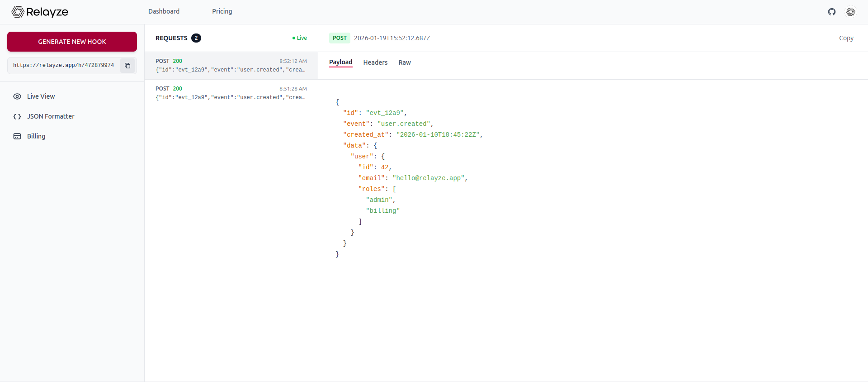The height and width of the screenshot is (382, 868).
Task: Switch to the Payload tab
Action: (340, 62)
